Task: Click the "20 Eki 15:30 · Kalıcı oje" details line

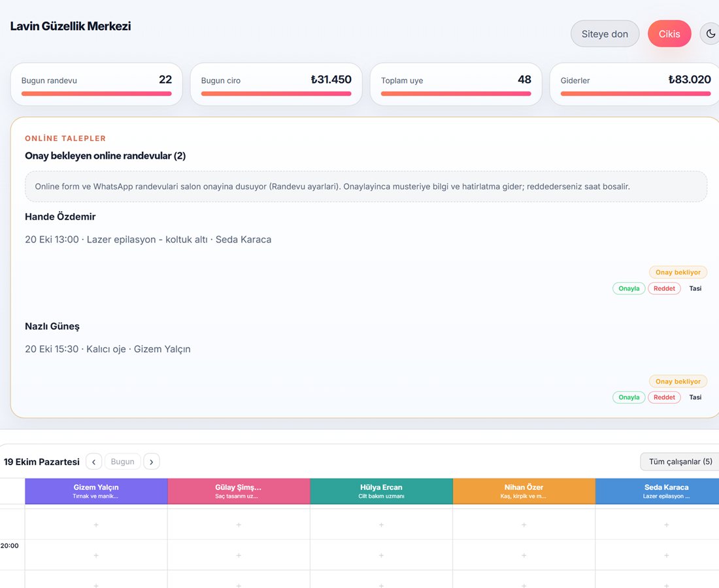Action: click(108, 350)
